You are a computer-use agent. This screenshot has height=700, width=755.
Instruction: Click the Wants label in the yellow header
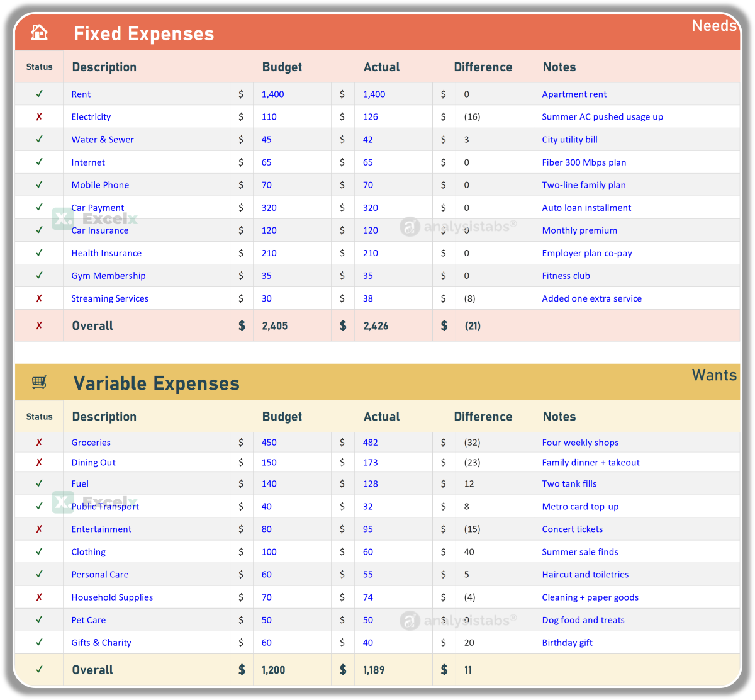tap(714, 375)
